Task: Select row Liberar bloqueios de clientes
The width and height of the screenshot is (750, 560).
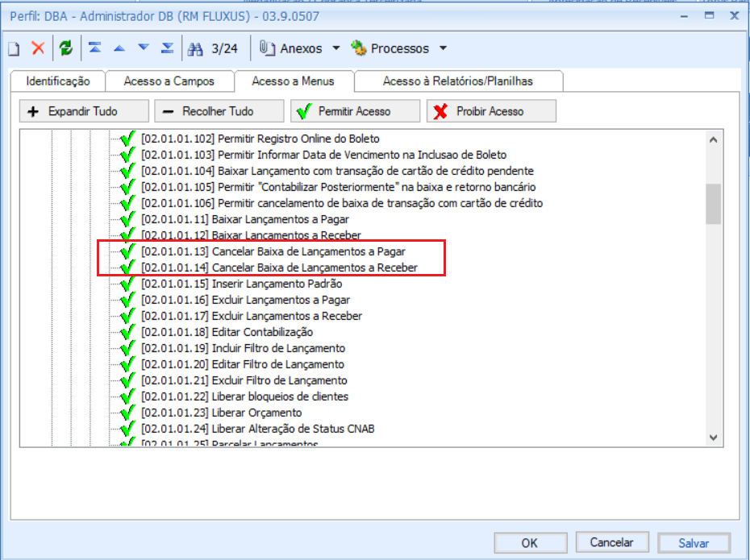Action: pos(245,396)
